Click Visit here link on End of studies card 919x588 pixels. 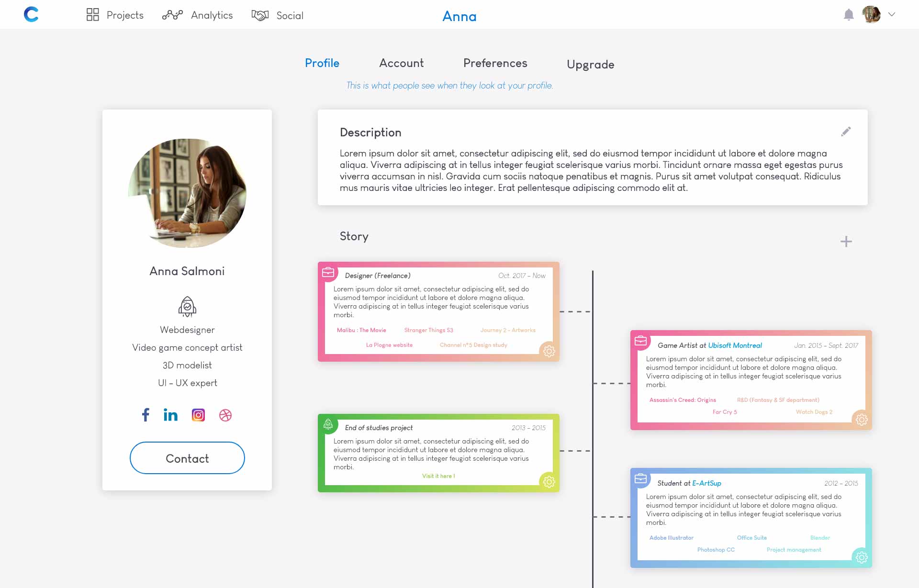coord(437,476)
